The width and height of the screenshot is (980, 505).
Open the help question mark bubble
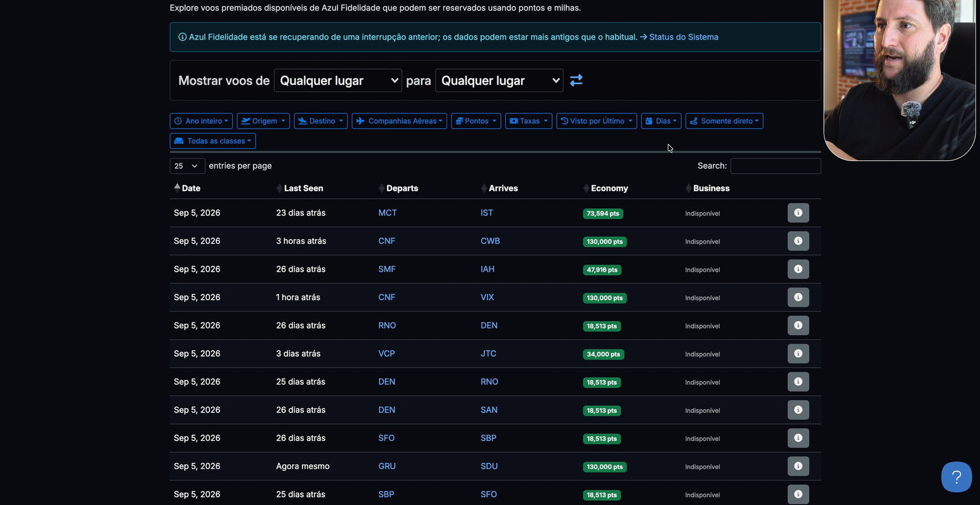(956, 477)
